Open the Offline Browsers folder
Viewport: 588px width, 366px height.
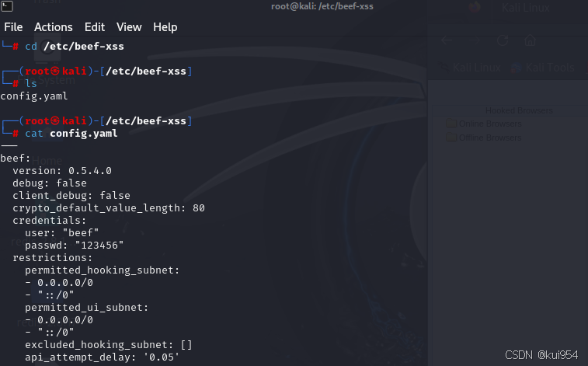[x=490, y=138]
